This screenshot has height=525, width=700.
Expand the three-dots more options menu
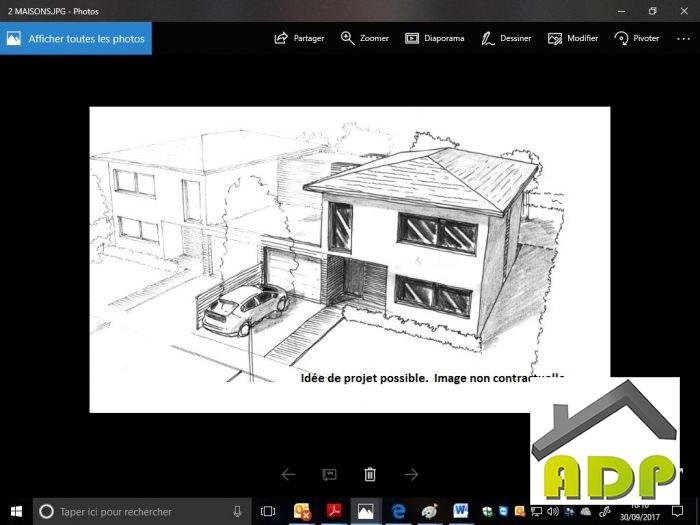(x=682, y=38)
